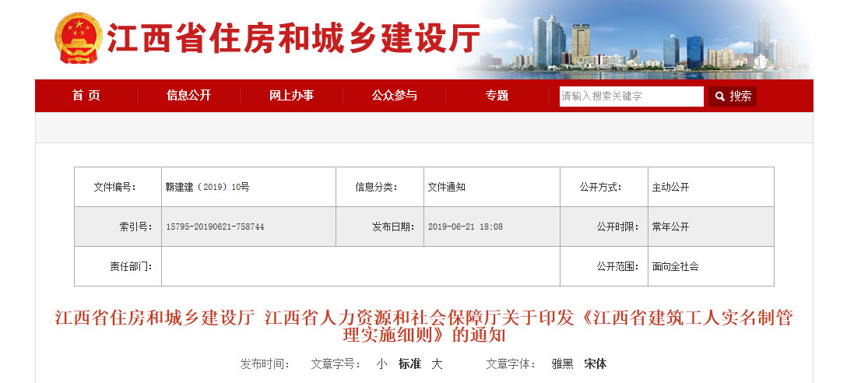Go to the 网上办事 section

coord(291,96)
